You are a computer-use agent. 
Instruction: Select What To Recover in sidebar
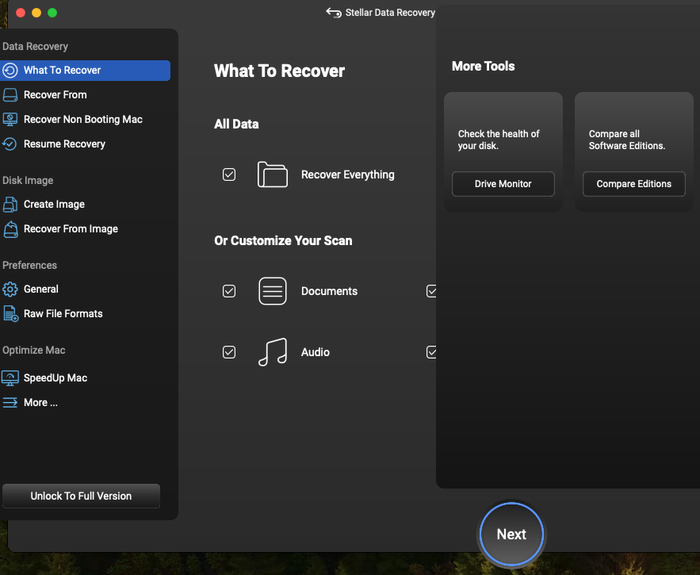(x=85, y=71)
